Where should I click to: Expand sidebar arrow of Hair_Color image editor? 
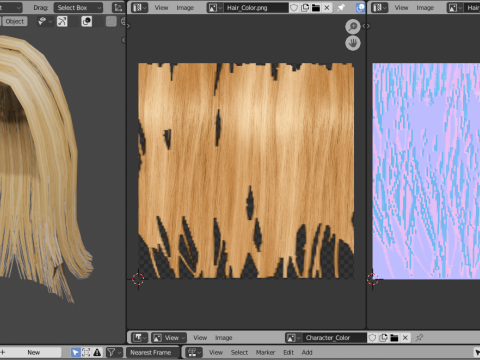[x=363, y=26]
